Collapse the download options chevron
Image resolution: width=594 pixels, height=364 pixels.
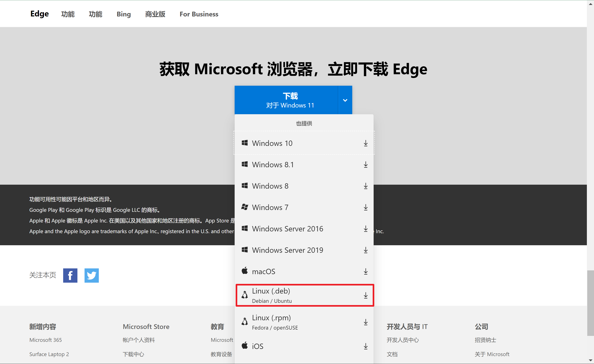point(345,100)
